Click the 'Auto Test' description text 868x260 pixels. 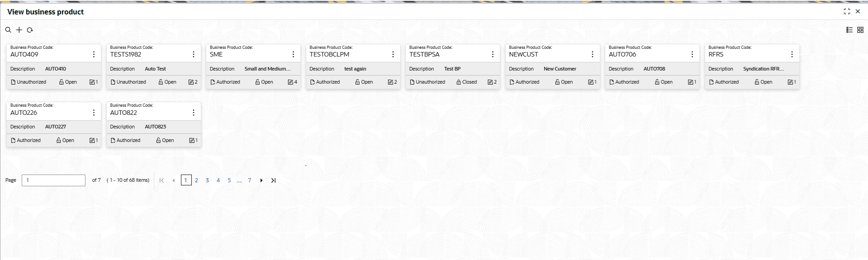point(156,69)
